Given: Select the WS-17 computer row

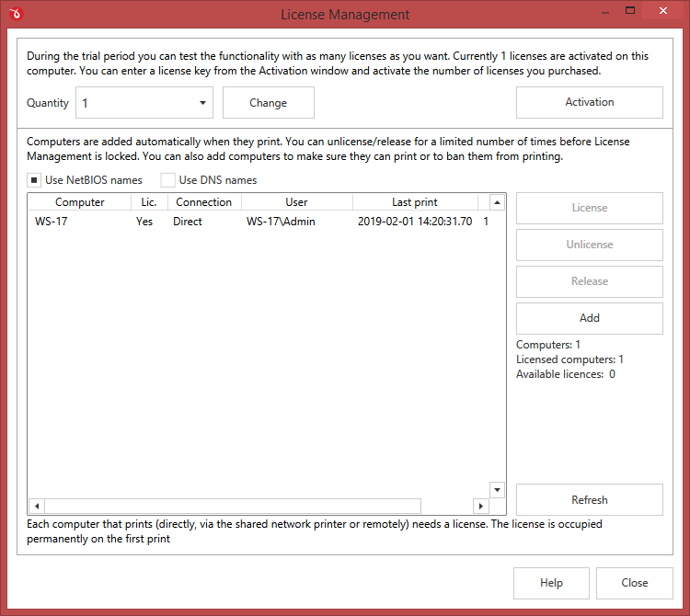Looking at the screenshot, I should click(259, 222).
